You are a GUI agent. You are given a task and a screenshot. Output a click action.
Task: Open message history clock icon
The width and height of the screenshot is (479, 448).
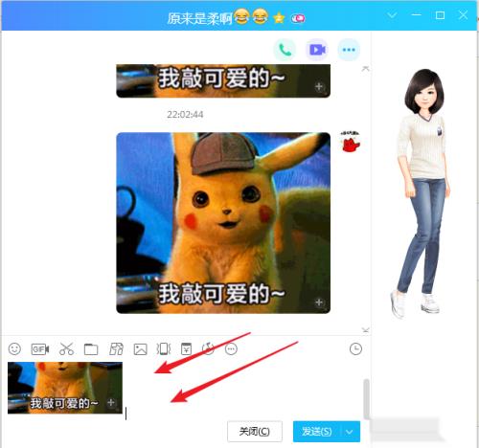(x=355, y=348)
